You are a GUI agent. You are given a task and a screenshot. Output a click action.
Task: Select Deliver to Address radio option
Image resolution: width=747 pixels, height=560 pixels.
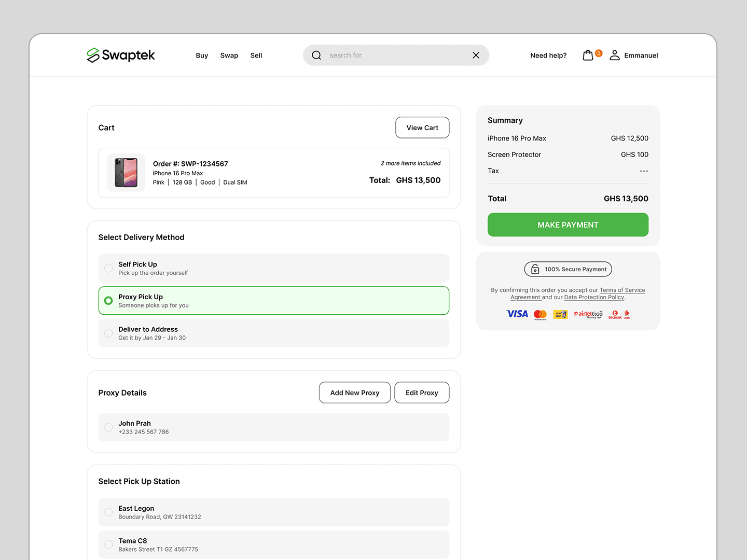click(x=274, y=333)
